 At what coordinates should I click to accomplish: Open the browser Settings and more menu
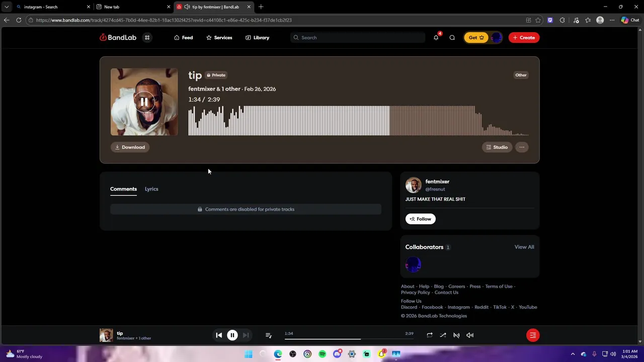(612, 20)
